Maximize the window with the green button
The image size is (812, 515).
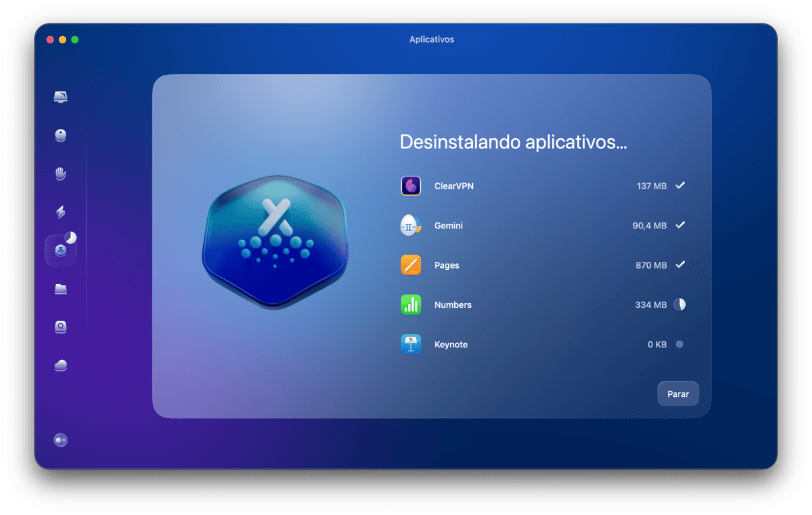[x=75, y=39]
